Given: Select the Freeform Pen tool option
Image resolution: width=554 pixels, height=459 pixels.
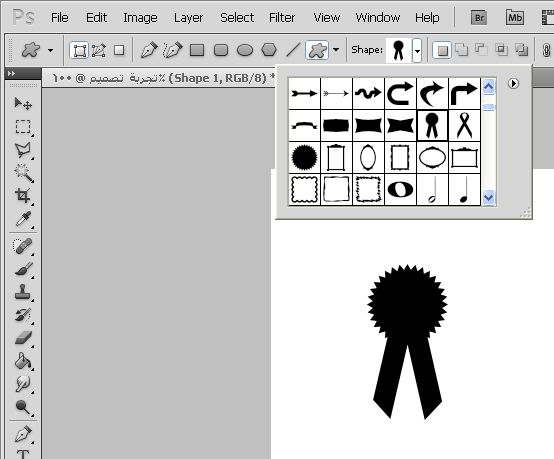Looking at the screenshot, I should pyautogui.click(x=172, y=50).
